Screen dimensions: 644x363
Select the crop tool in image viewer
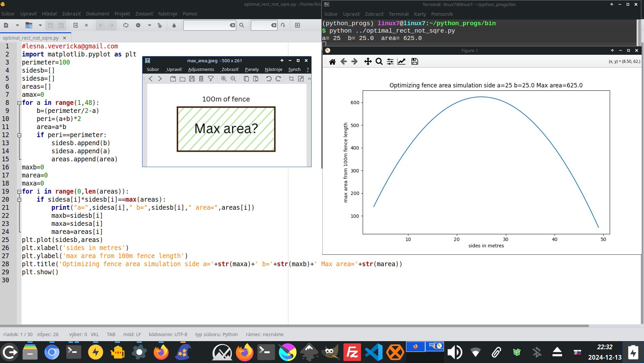click(x=291, y=79)
